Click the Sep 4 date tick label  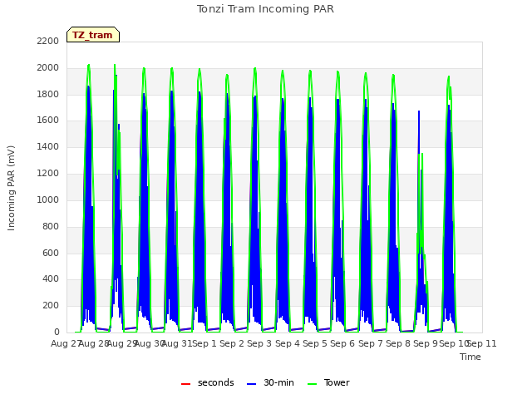(288, 343)
